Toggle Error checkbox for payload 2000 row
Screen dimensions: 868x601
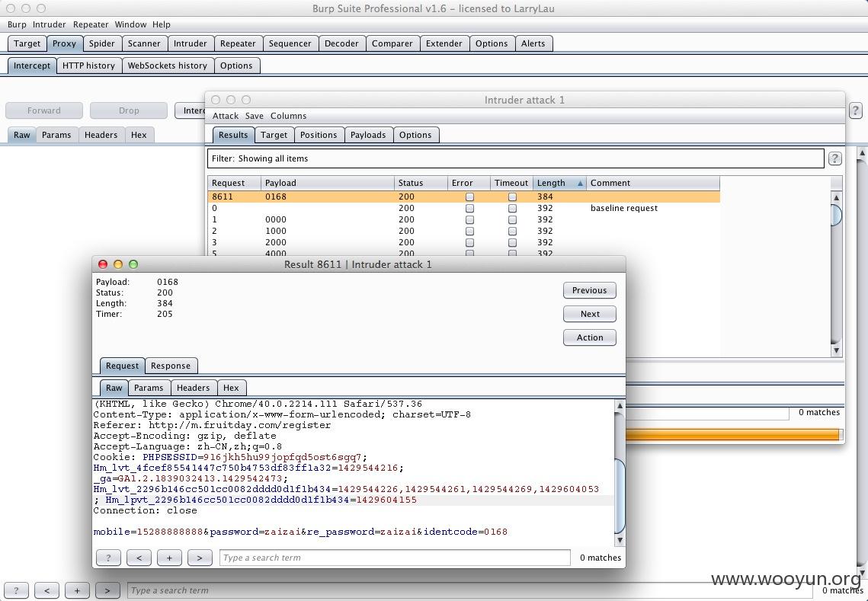pos(469,242)
